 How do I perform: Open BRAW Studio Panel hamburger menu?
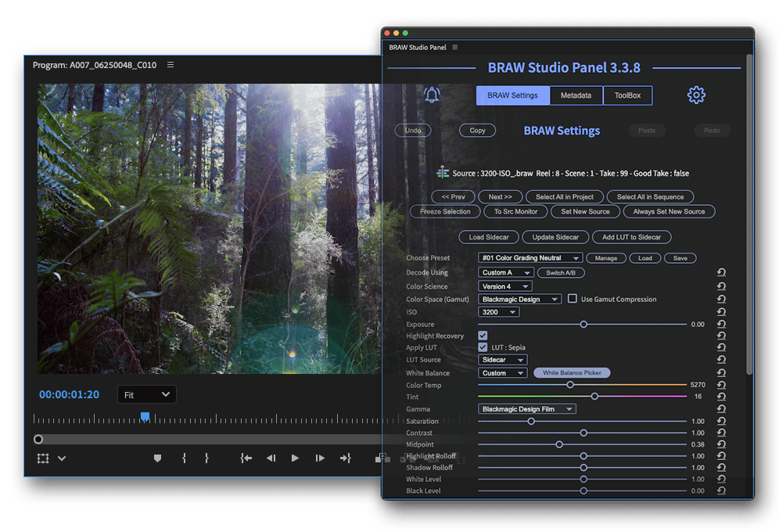(455, 48)
